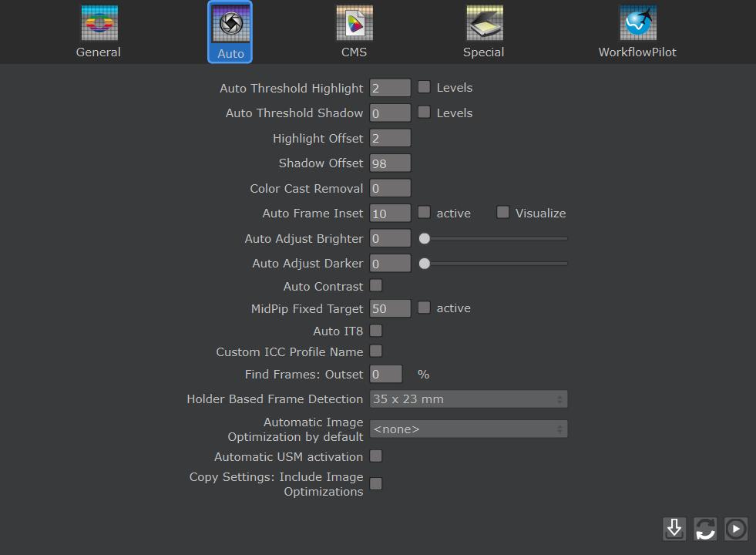The width and height of the screenshot is (756, 555).
Task: Click the Auto Adjust Brighter slider handle
Action: [425, 239]
